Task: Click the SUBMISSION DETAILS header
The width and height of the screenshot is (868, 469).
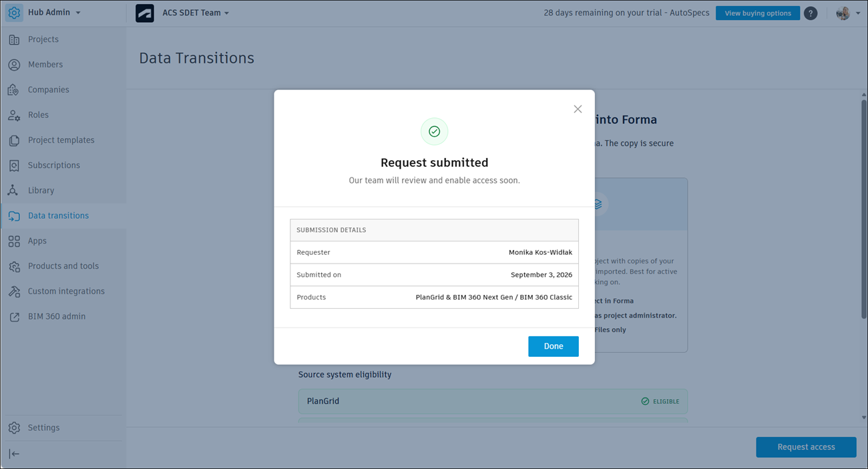Action: point(331,230)
